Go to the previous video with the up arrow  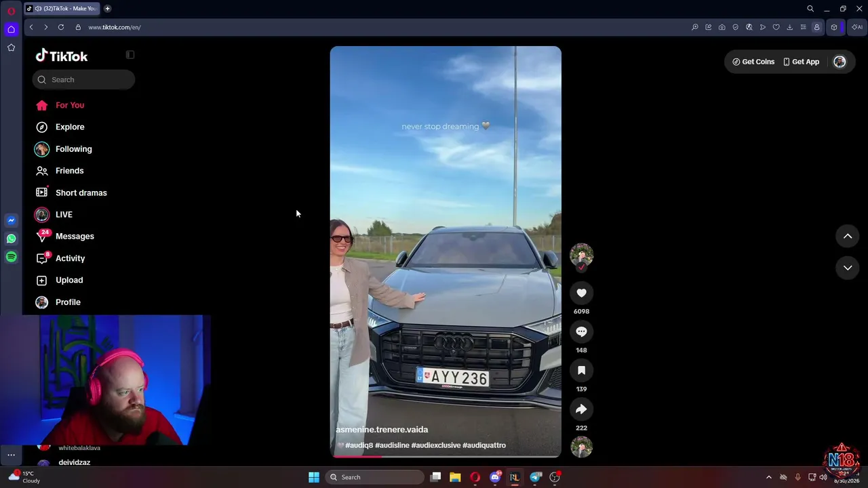point(848,236)
